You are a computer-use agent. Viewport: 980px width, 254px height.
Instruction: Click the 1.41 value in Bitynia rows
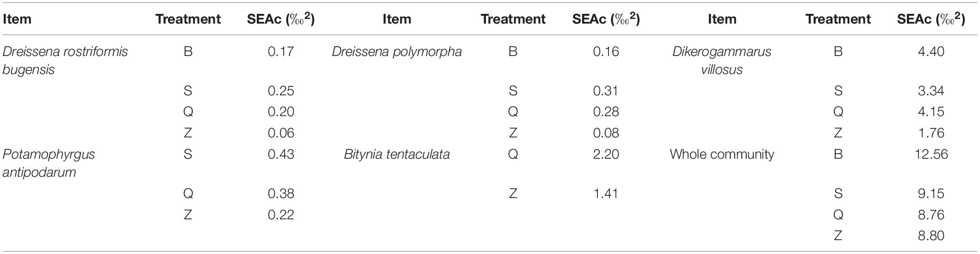(x=606, y=193)
